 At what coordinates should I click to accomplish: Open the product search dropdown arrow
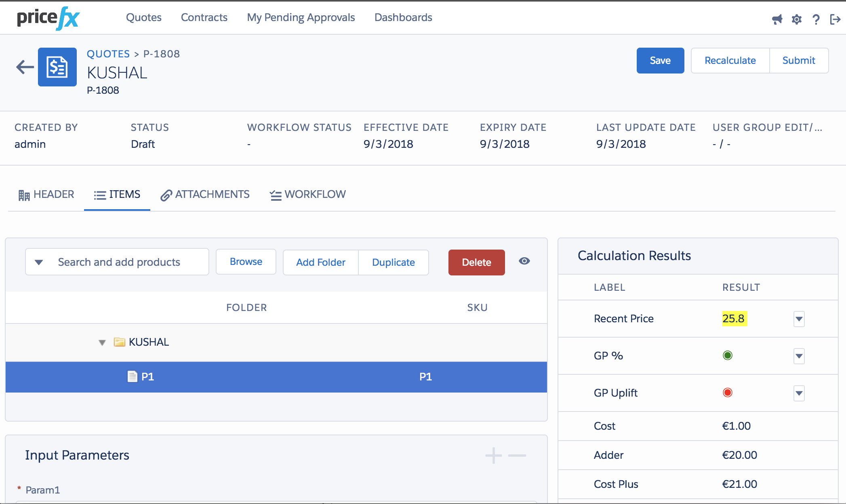tap(39, 262)
